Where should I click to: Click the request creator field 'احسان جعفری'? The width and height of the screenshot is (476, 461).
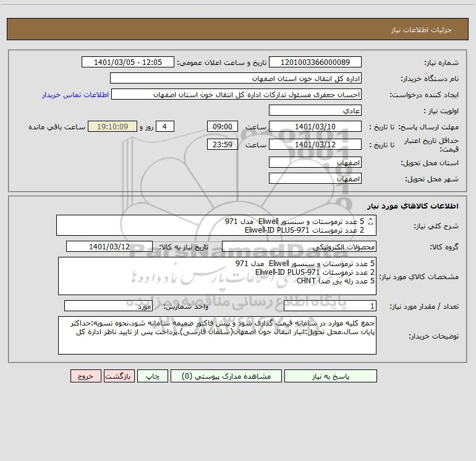(x=237, y=94)
